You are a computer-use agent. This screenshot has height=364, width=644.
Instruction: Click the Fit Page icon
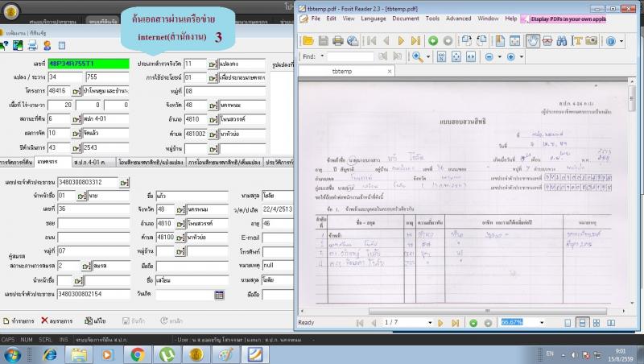click(x=456, y=56)
